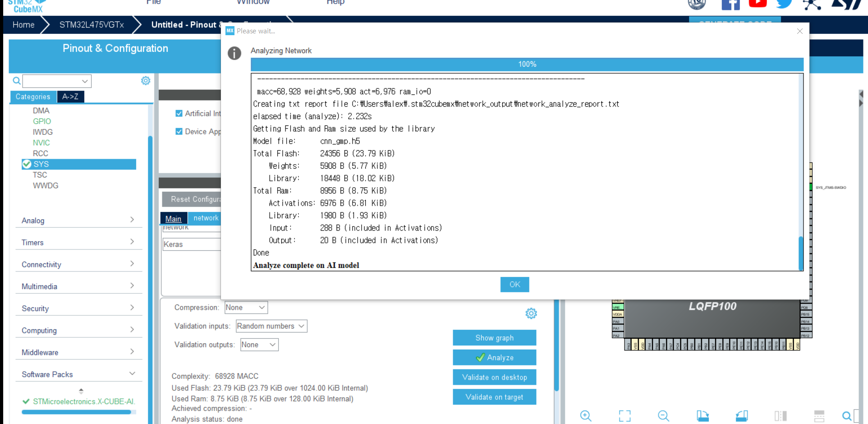This screenshot has width=868, height=424.
Task: Rotate the chip view counter-clockwise
Action: 742,415
